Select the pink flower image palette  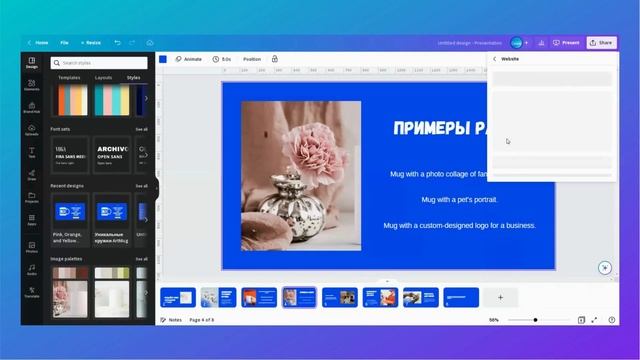click(70, 292)
